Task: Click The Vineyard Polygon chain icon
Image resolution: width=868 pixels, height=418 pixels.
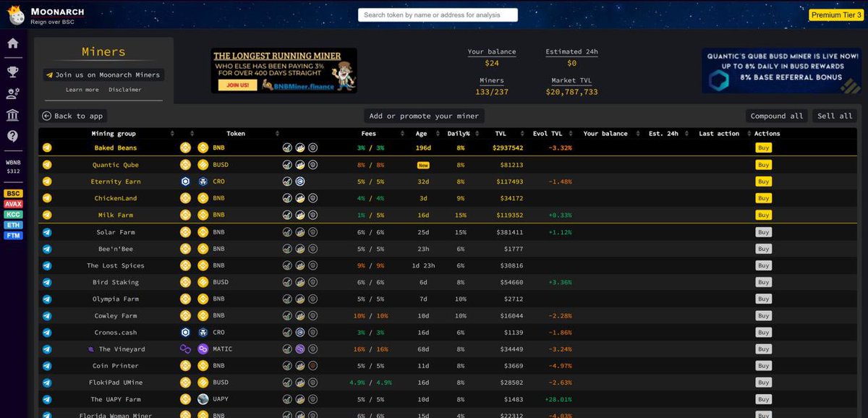Action: tap(185, 349)
